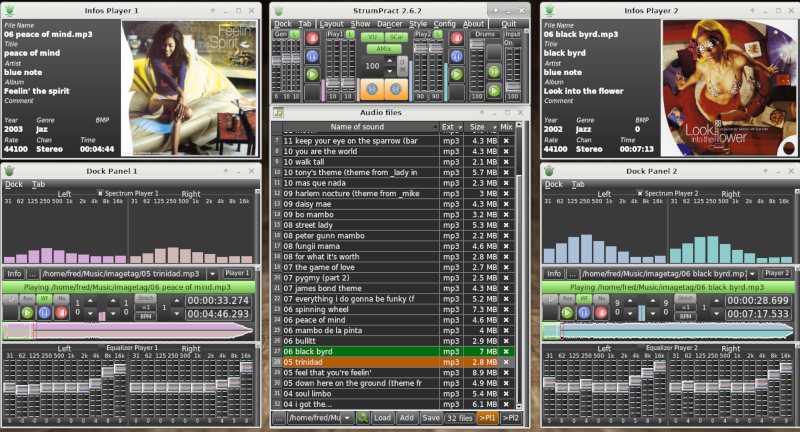
Task: Toggle Spectrum Player 1 checkbox
Action: pos(100,193)
